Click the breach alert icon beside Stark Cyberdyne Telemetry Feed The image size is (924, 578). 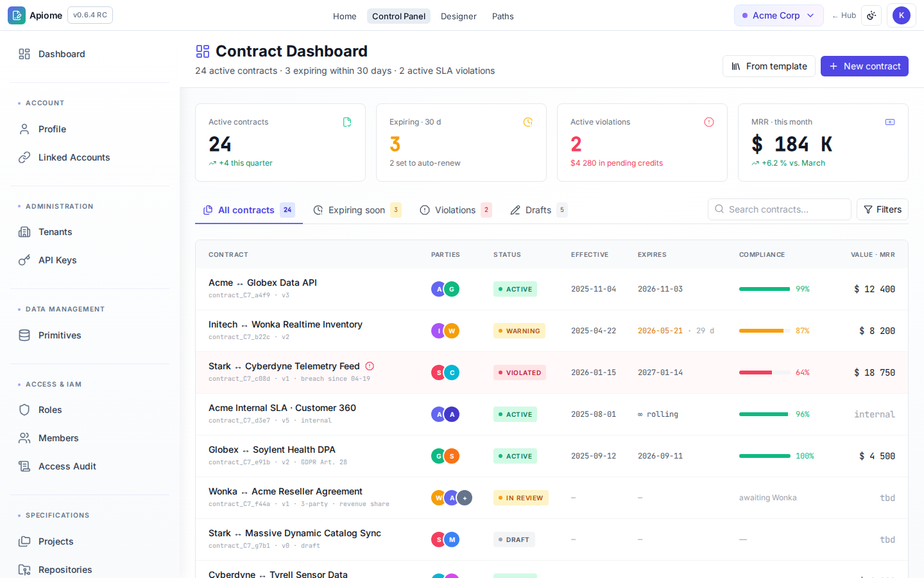pyautogui.click(x=370, y=366)
